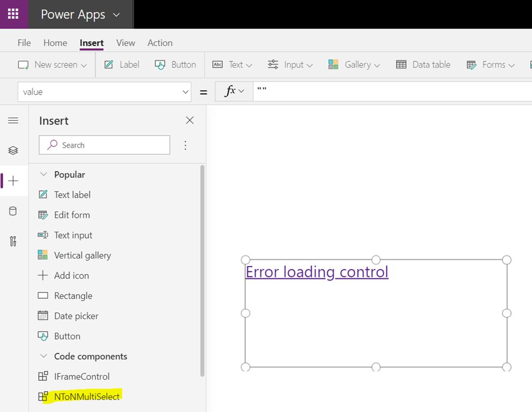This screenshot has width=532, height=412.
Task: Insert the NToNMultiSelect code component
Action: click(x=87, y=397)
